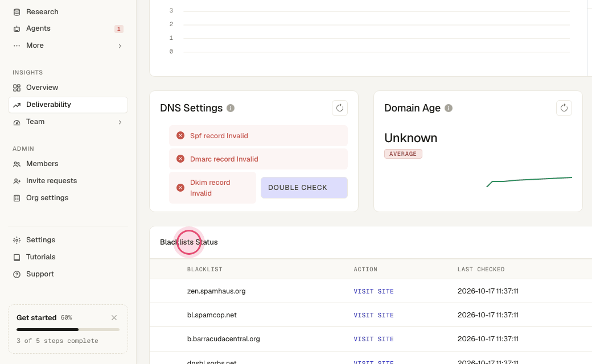Click the LAST CHECKED column header
This screenshot has height=364, width=592.
pos(481,270)
